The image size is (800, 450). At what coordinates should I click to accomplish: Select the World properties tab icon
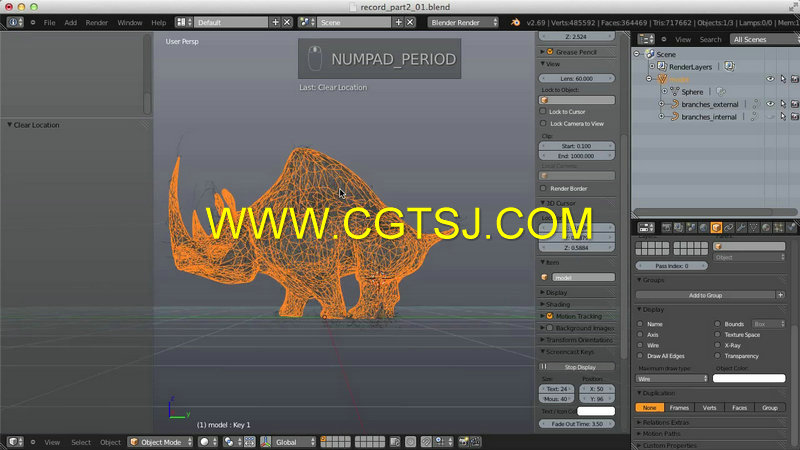click(x=704, y=228)
